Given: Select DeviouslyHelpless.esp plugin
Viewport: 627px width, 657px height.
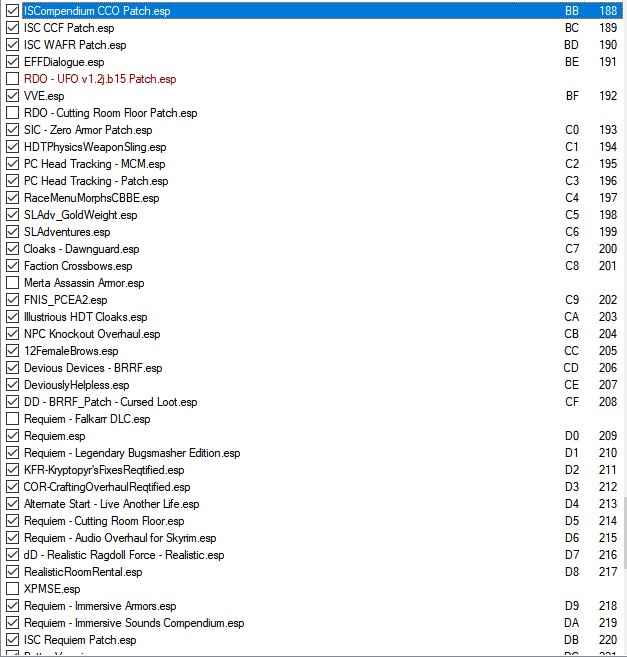Looking at the screenshot, I should (x=76, y=385).
